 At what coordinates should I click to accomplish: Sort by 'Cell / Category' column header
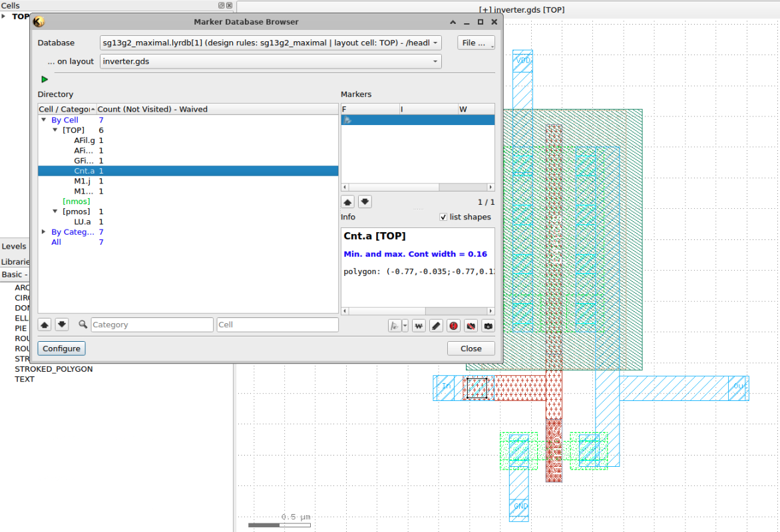[67, 109]
